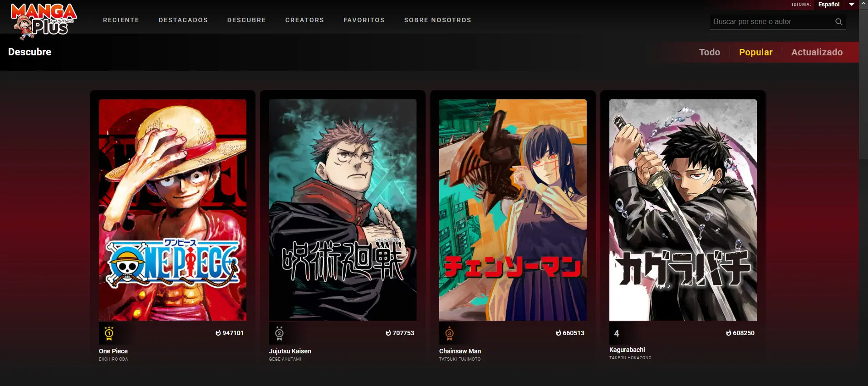Go to the Reciente menu

(x=121, y=20)
